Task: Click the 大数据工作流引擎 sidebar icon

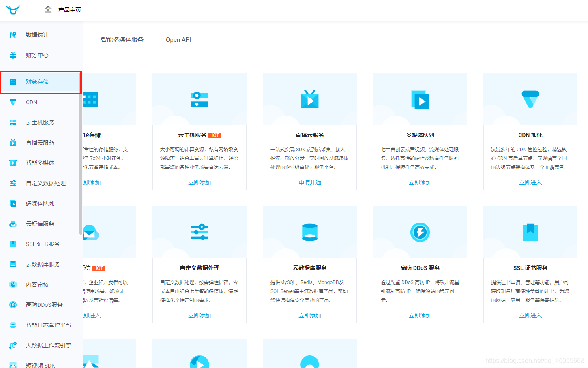Action: click(x=13, y=345)
